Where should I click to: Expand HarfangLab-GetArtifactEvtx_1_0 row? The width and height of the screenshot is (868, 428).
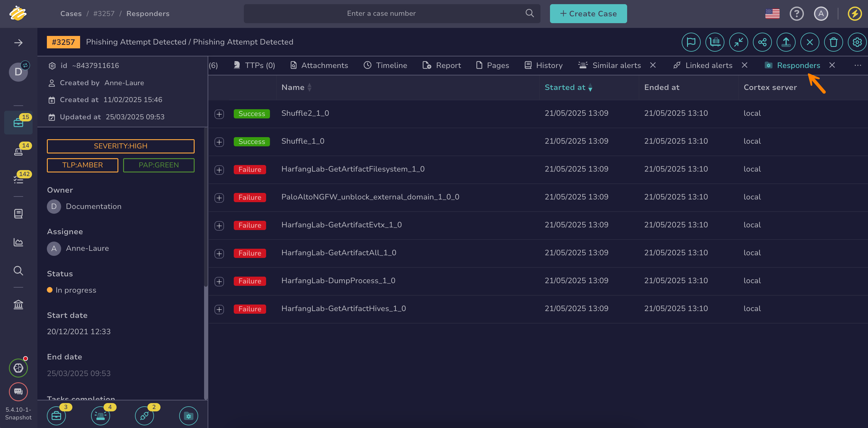pos(219,226)
